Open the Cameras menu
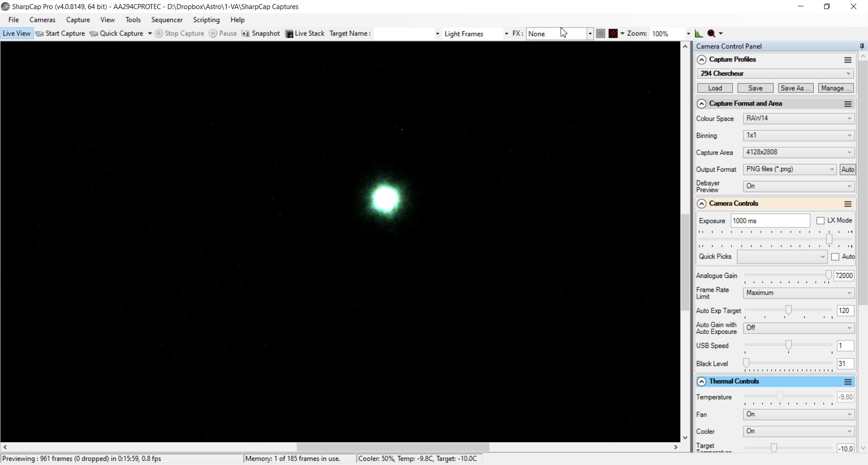This screenshot has height=465, width=868. [x=42, y=20]
